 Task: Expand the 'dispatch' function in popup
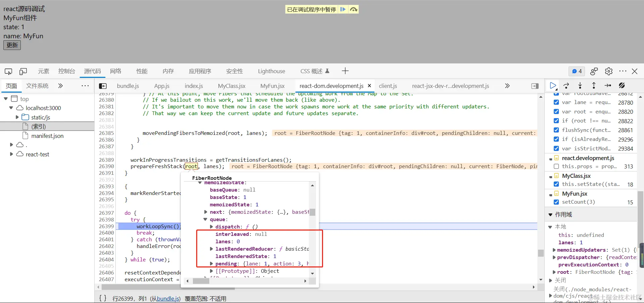[211, 227]
